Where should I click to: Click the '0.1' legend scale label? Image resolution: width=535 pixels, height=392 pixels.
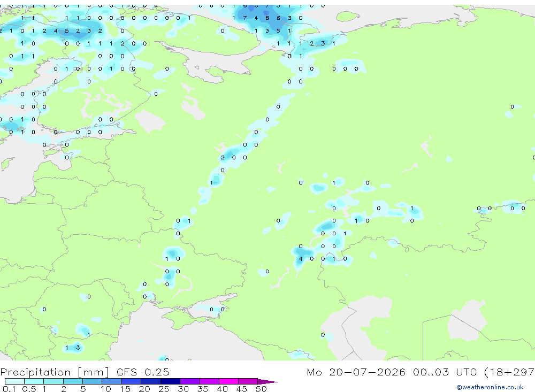click(9, 389)
